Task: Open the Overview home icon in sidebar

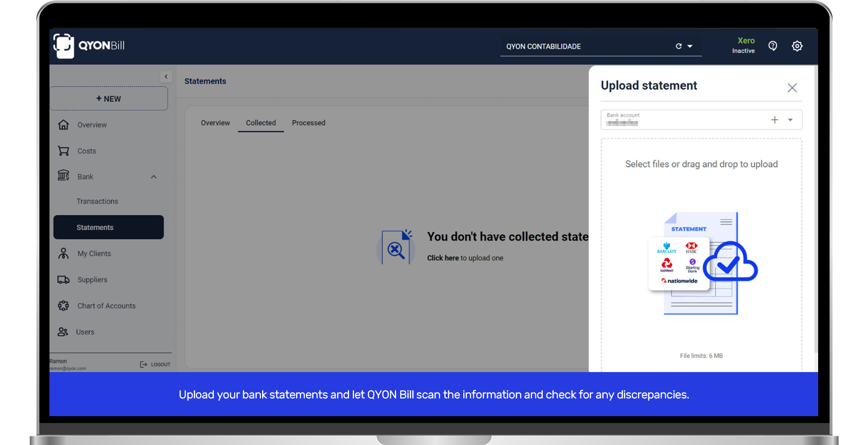Action: [63, 124]
